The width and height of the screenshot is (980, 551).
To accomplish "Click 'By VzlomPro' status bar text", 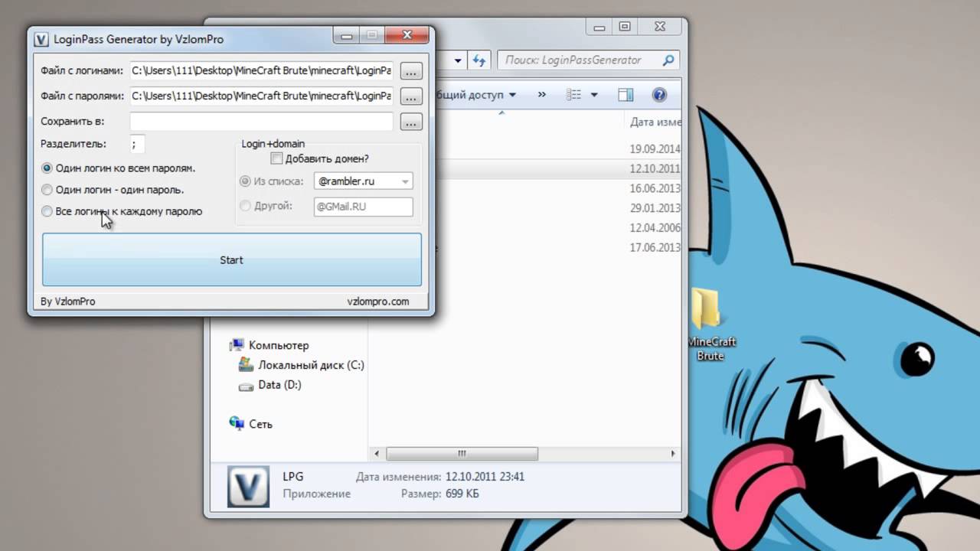I will (68, 302).
